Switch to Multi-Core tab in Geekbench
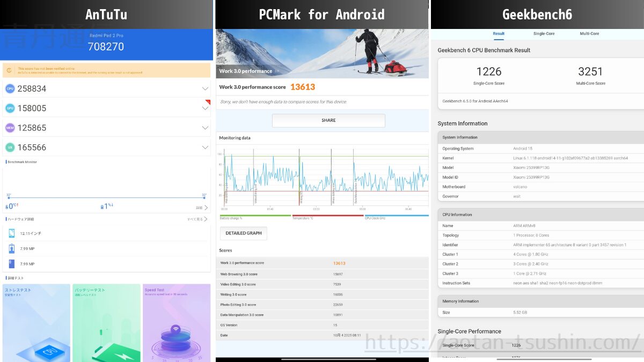Screen dimensions: 644x362 click(589, 34)
